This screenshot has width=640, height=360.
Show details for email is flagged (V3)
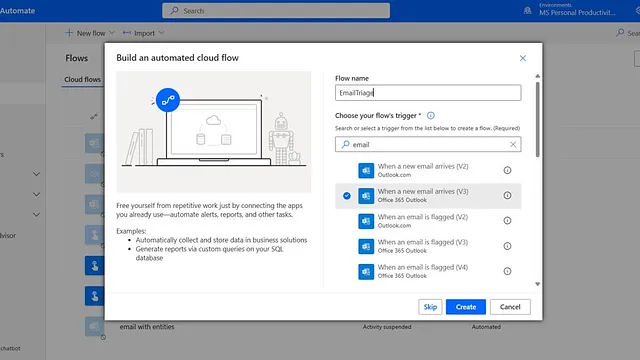(x=507, y=246)
